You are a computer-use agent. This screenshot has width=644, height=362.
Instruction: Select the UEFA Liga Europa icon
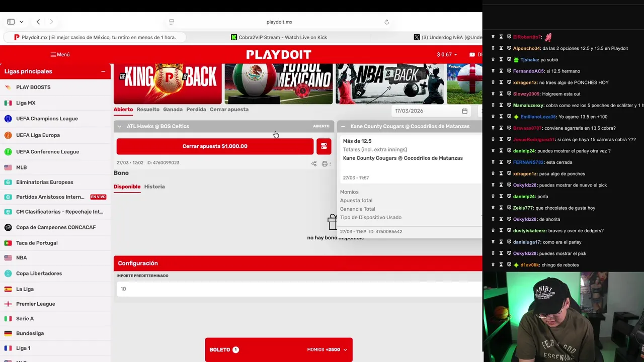tap(8, 135)
